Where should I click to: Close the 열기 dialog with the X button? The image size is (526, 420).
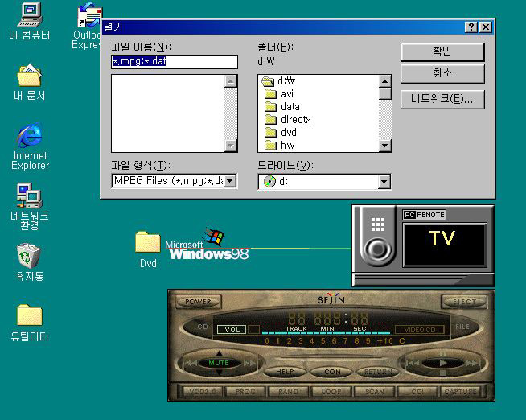pyautogui.click(x=486, y=27)
